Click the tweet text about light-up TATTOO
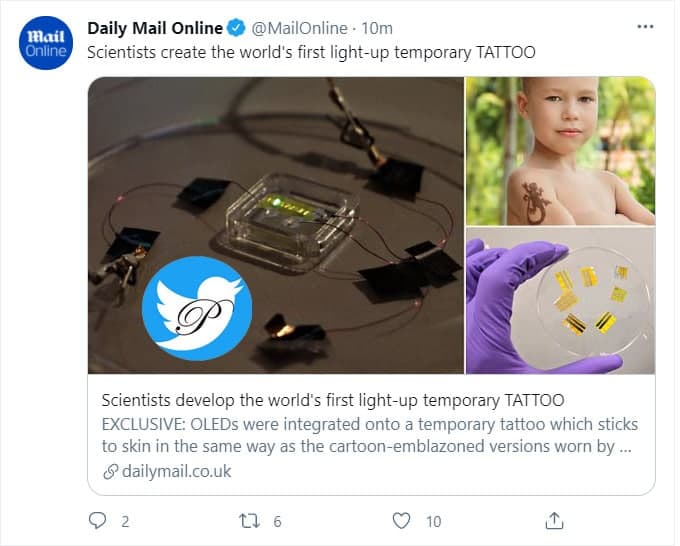Image resolution: width=680 pixels, height=546 pixels. 311,52
